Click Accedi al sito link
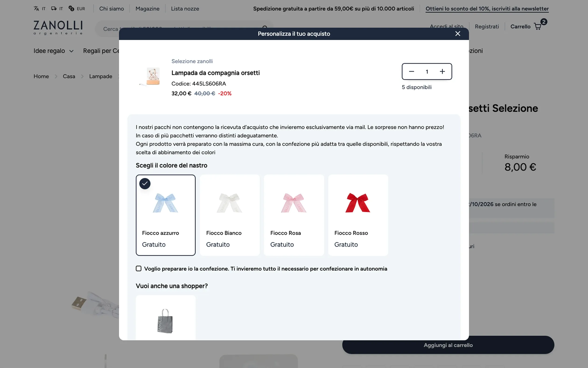588x368 pixels. pyautogui.click(x=446, y=26)
